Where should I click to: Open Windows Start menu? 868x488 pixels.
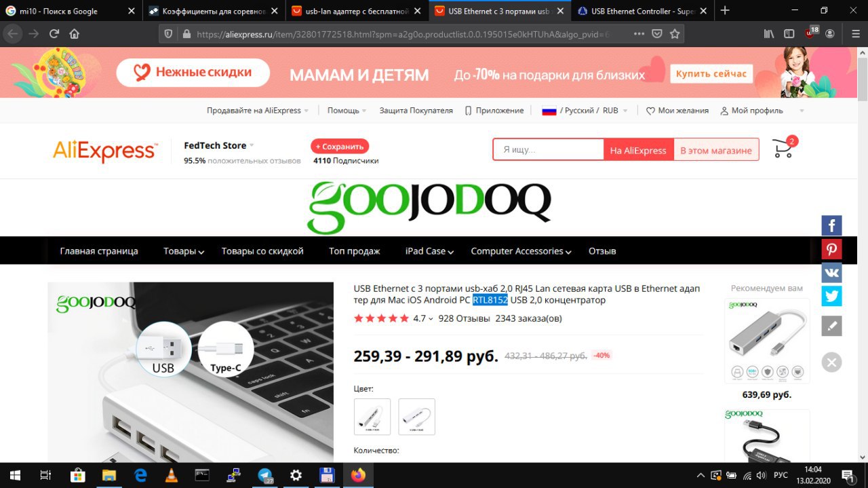[14, 475]
